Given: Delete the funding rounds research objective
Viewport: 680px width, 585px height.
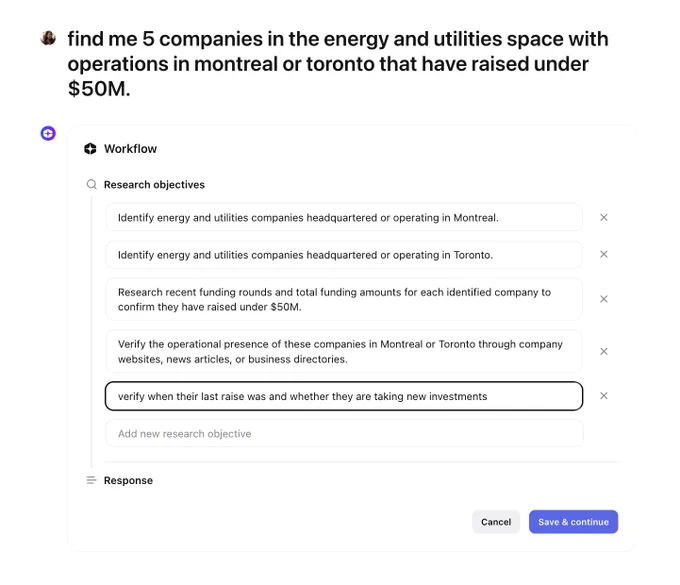Looking at the screenshot, I should (x=604, y=299).
